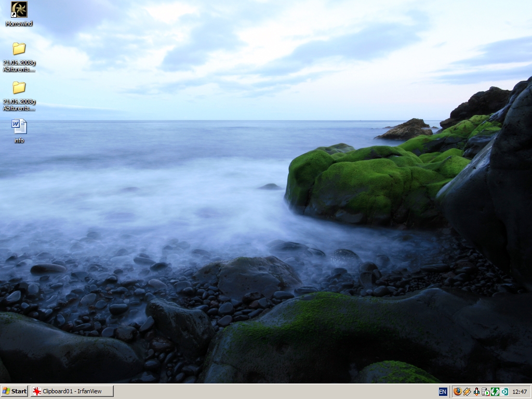Open the Start menu
Image resolution: width=532 pixels, height=399 pixels.
pyautogui.click(x=15, y=391)
